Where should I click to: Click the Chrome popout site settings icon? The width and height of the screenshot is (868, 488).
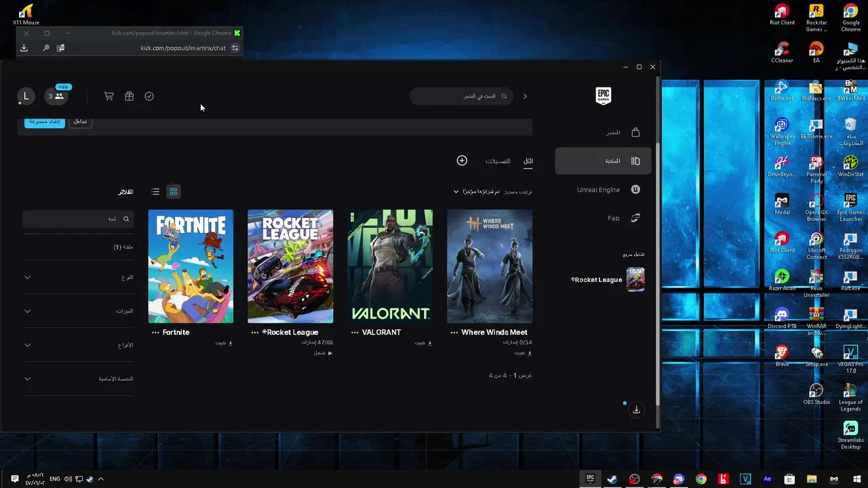tap(235, 48)
